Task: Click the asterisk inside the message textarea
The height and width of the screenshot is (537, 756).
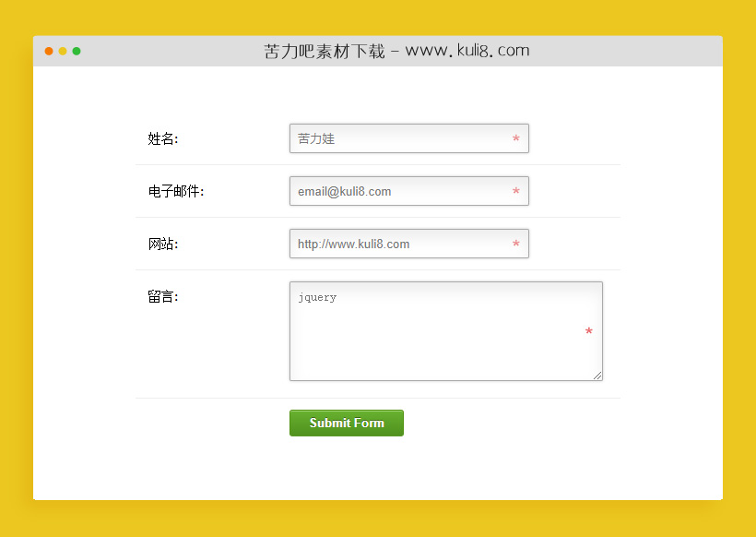Action: pyautogui.click(x=588, y=331)
